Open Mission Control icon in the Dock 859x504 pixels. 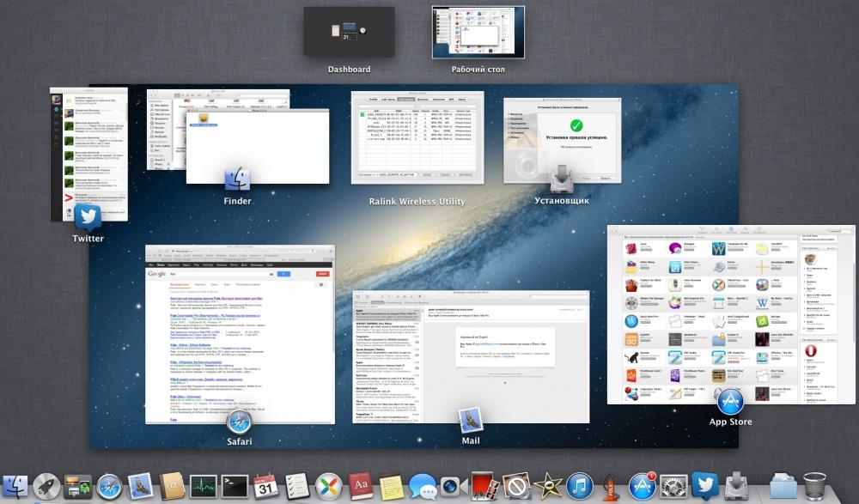point(78,487)
